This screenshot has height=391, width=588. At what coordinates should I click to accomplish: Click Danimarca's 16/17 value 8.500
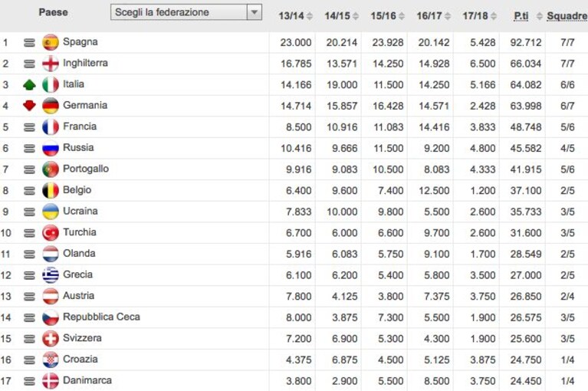tap(436, 381)
